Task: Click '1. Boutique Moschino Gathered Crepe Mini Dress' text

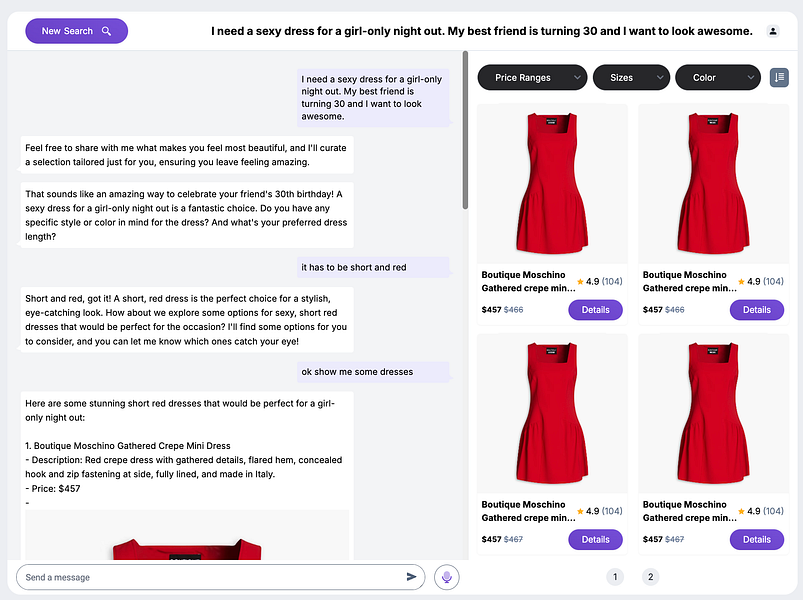Action: click(x=128, y=446)
